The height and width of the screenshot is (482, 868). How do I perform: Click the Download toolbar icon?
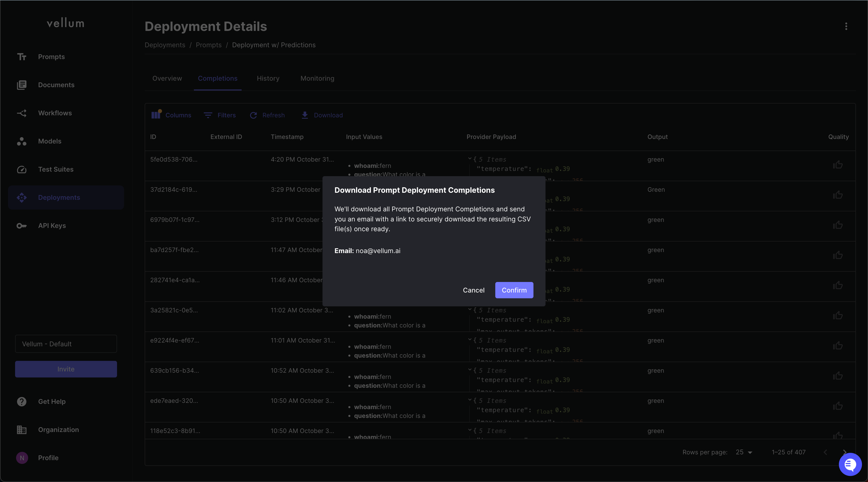[x=305, y=115]
